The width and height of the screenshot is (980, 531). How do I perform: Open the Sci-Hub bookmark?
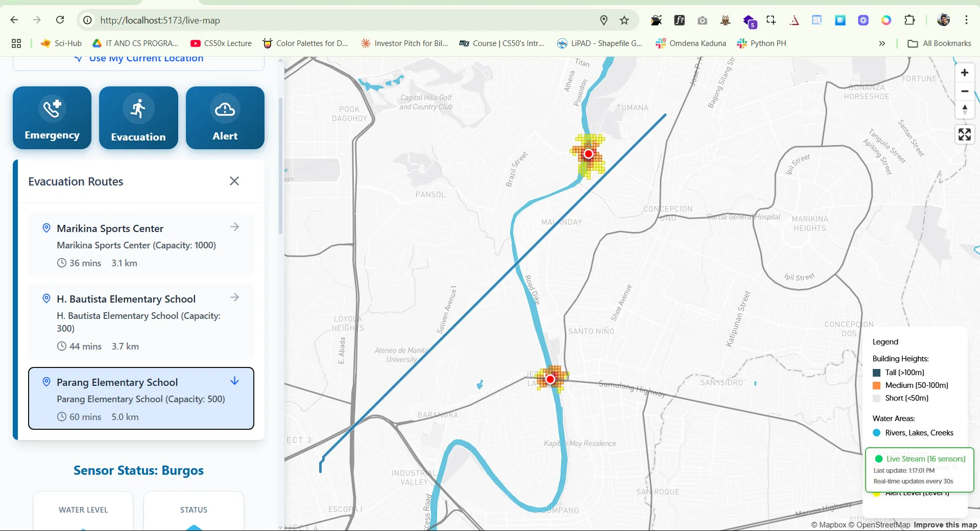pos(61,43)
